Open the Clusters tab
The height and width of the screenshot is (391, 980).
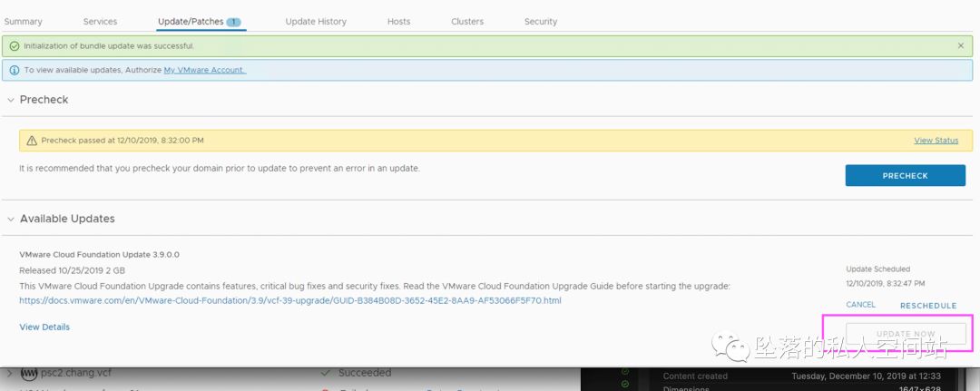467,21
